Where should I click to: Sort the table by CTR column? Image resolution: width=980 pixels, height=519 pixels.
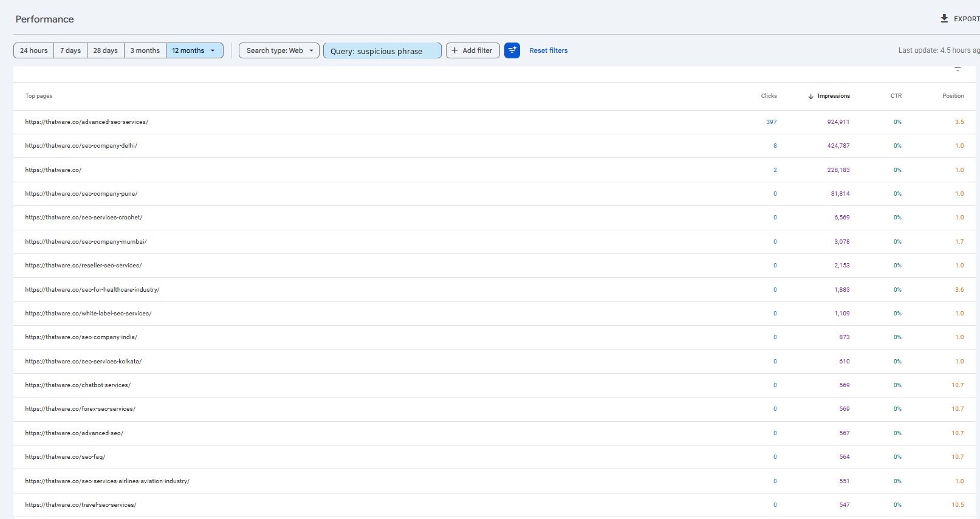point(896,96)
